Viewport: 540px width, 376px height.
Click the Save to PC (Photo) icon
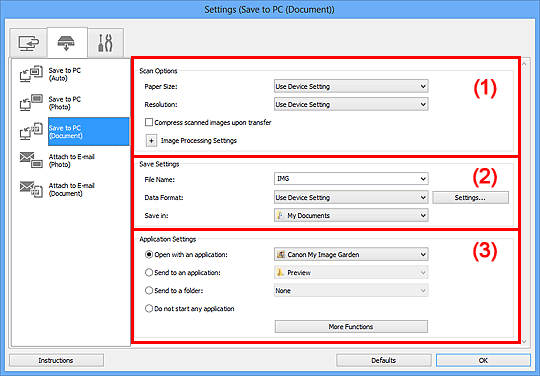(31, 103)
